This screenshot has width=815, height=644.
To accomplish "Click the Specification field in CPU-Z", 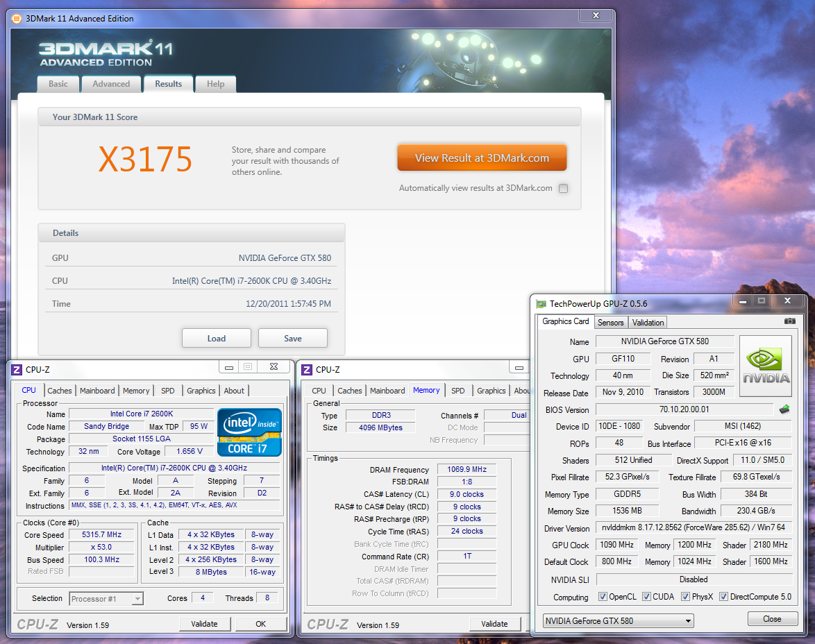I will (x=174, y=468).
